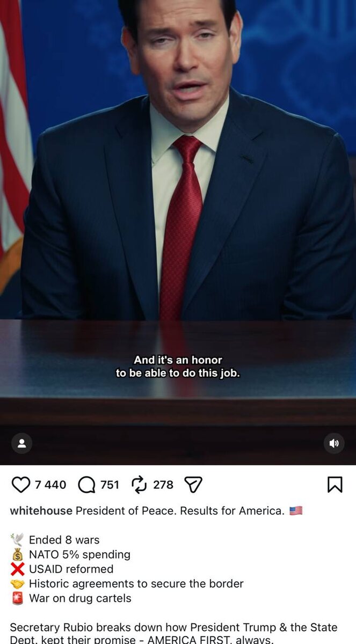Tap the 'Ended 8 wars' caption line
This screenshot has height=644, width=356.
click(64, 540)
